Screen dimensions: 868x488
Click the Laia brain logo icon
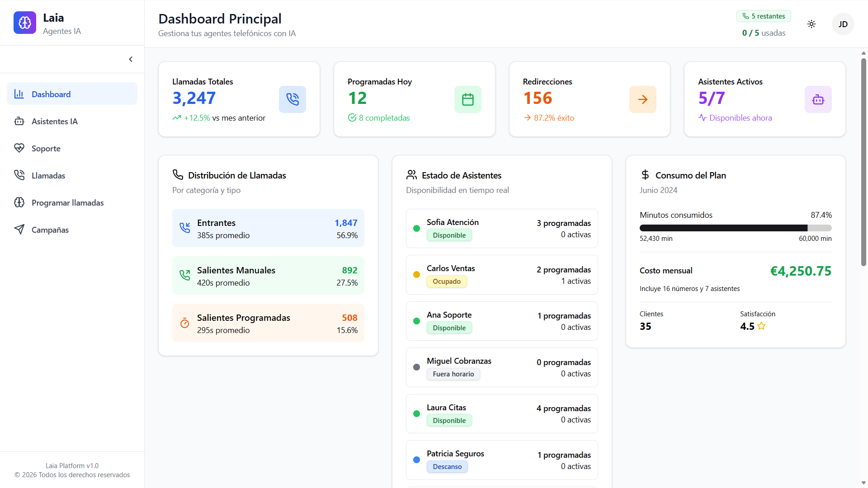(25, 23)
